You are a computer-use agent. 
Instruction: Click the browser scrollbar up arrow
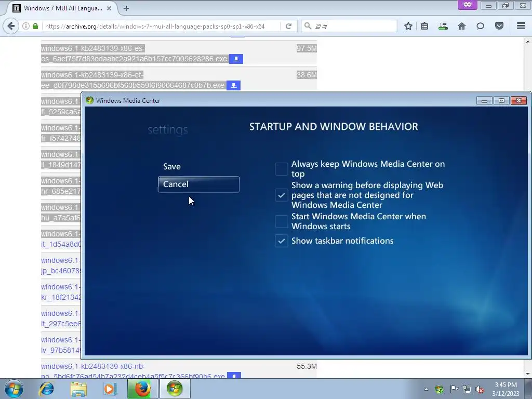coord(528,41)
